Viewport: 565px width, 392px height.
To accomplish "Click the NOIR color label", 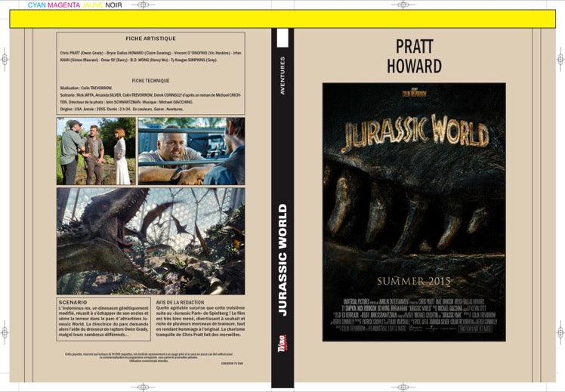I will (x=113, y=5).
